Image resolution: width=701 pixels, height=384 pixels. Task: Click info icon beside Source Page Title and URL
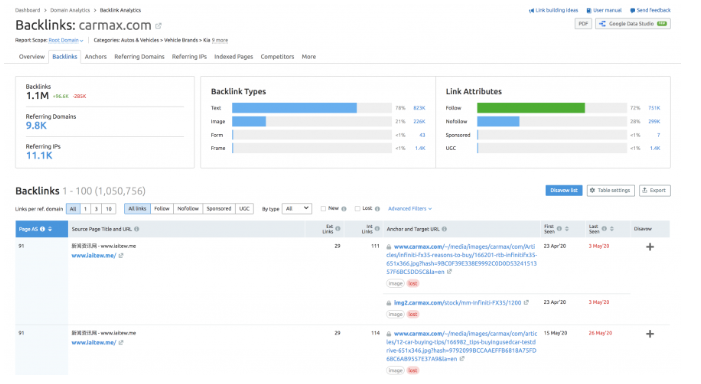(137, 229)
